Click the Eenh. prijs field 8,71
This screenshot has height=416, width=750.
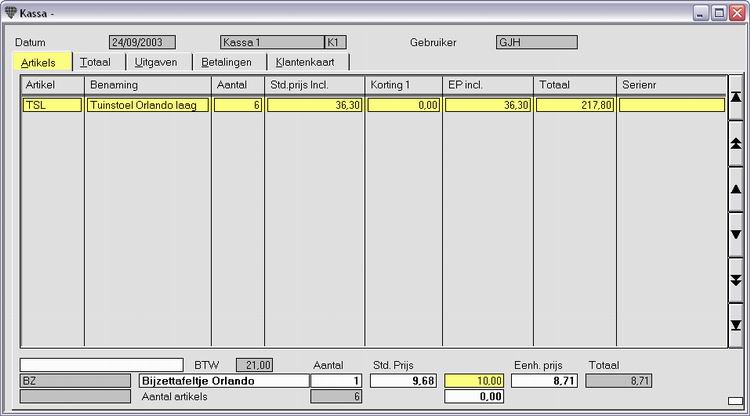544,381
